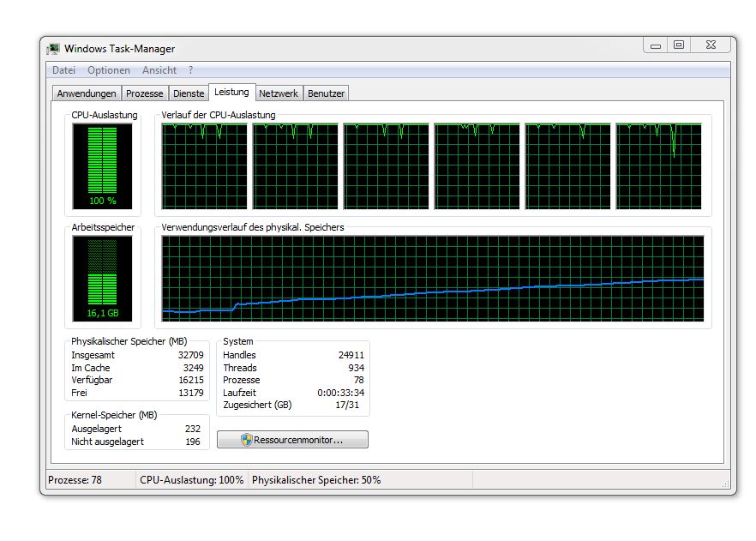
Task: Click the Laufzeit value 0:00:33:34
Action: tap(341, 393)
